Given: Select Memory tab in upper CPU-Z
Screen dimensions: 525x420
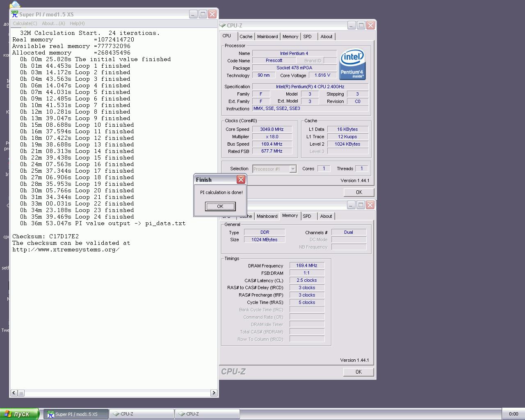Looking at the screenshot, I should [x=290, y=37].
